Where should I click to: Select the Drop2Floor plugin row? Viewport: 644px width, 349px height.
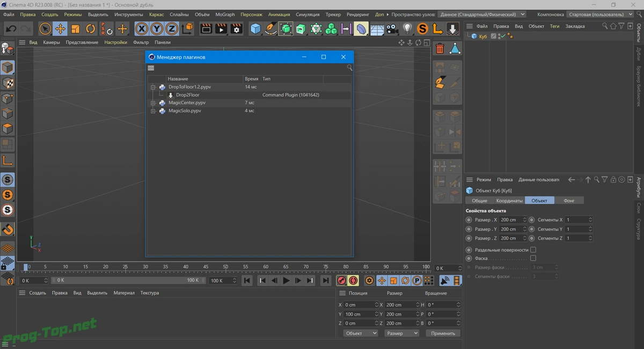click(x=249, y=95)
